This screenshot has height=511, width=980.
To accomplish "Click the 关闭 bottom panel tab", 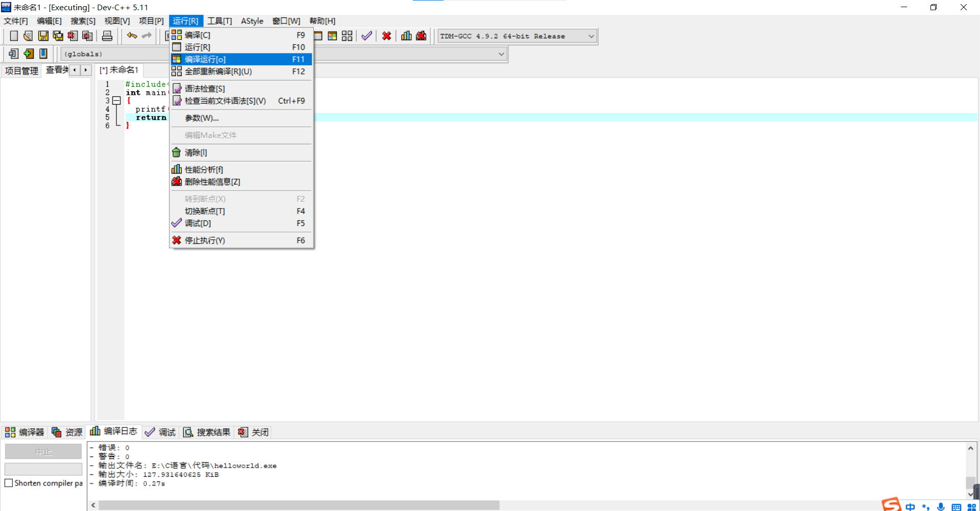I will tap(253, 432).
